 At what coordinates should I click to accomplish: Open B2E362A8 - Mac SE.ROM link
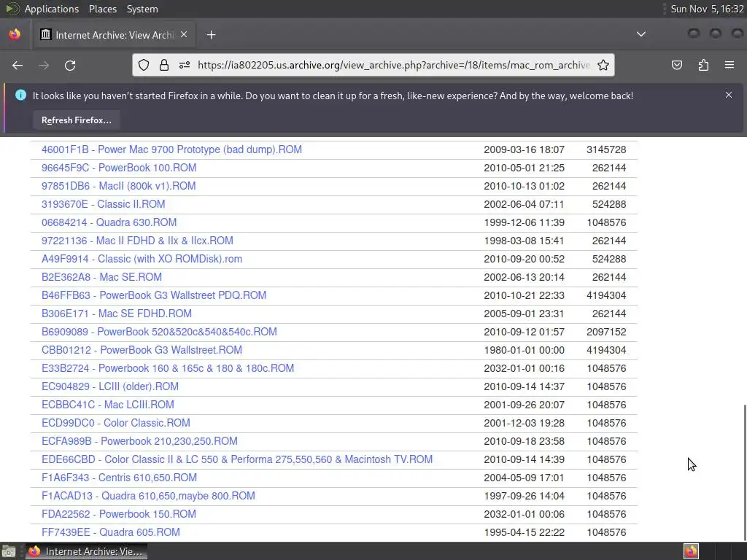(101, 277)
